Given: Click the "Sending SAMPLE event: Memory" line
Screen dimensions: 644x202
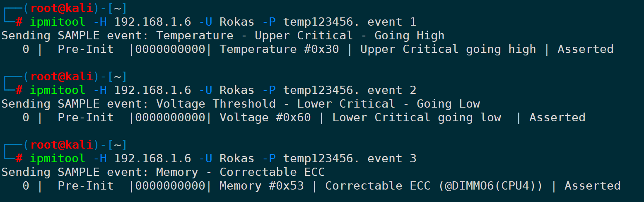Looking at the screenshot, I should pyautogui.click(x=163, y=172).
